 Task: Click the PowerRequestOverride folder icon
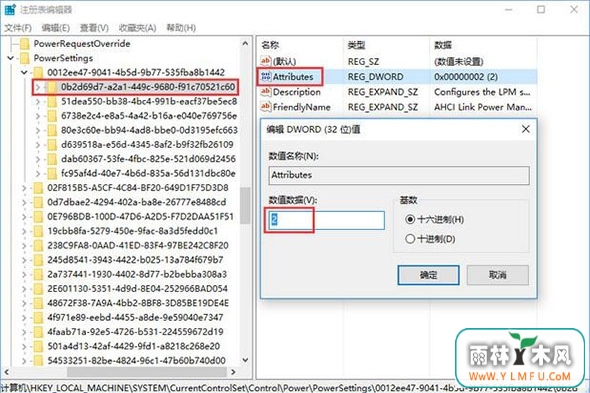pyautogui.click(x=25, y=44)
